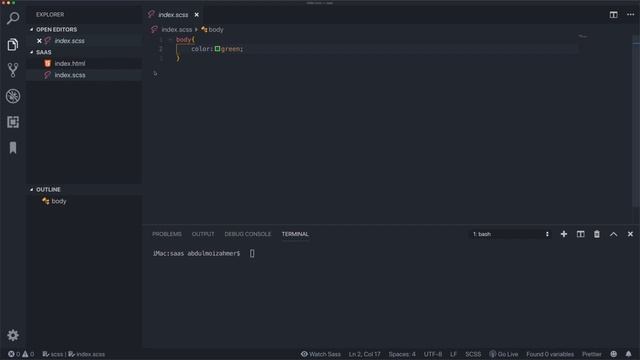This screenshot has height=360, width=640.
Task: Split the editor to the right
Action: click(x=613, y=15)
